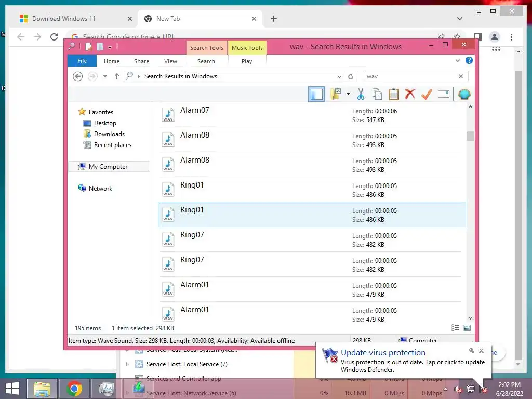Expand the address bar history dropdown

pyautogui.click(x=339, y=77)
